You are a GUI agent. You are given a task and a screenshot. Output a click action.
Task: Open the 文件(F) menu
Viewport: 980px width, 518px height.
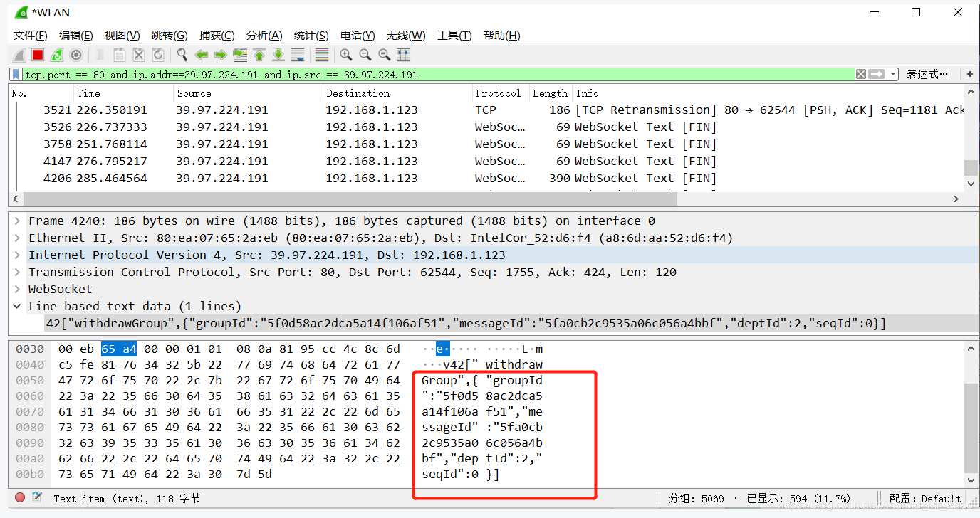[x=31, y=36]
